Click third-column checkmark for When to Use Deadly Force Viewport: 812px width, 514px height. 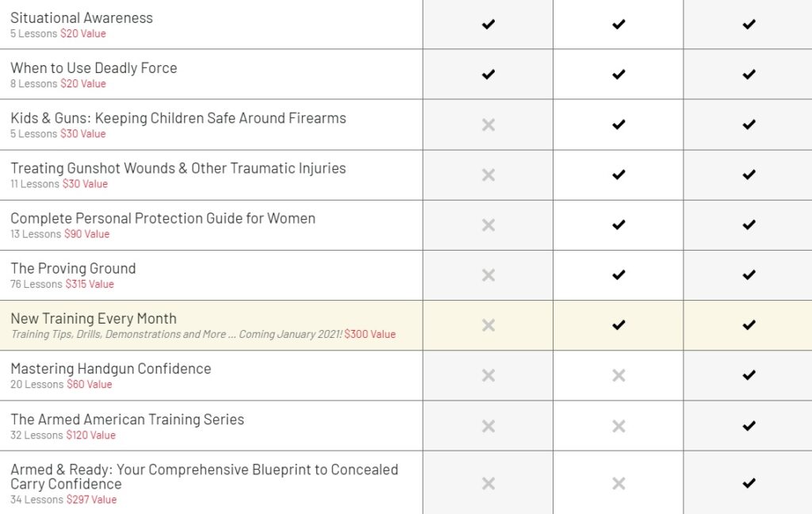[x=749, y=74]
